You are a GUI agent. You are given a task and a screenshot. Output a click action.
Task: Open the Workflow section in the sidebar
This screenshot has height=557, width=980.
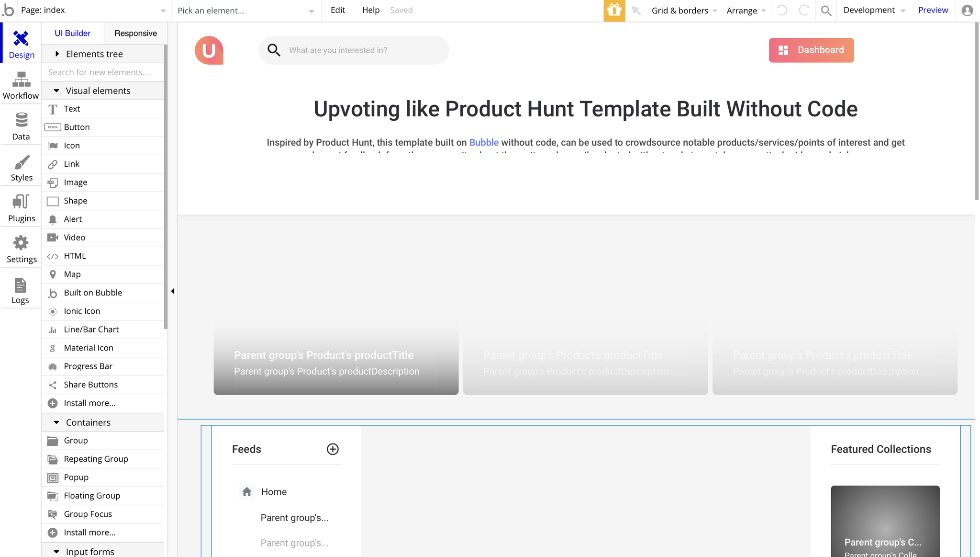(21, 86)
